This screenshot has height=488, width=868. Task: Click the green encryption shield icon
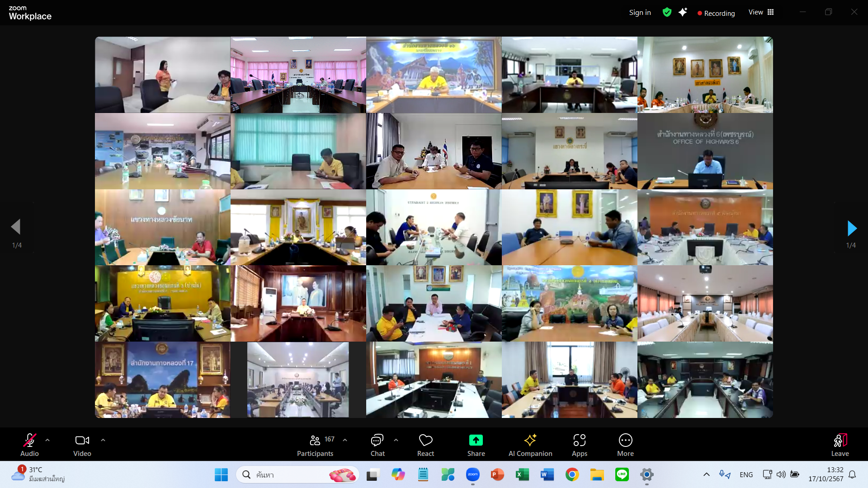point(667,12)
